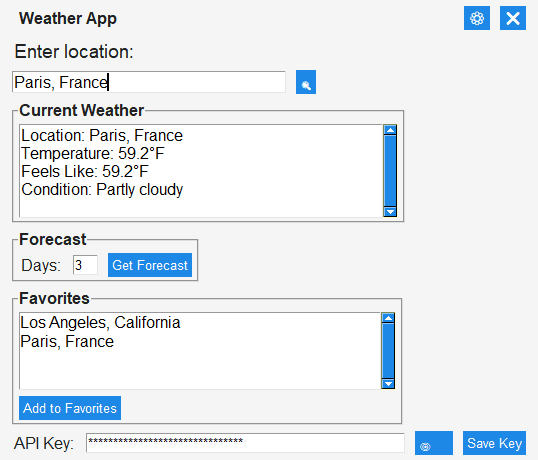The width and height of the screenshot is (538, 460).
Task: Click Current Weather scrollbar down arrow
Action: pos(390,212)
